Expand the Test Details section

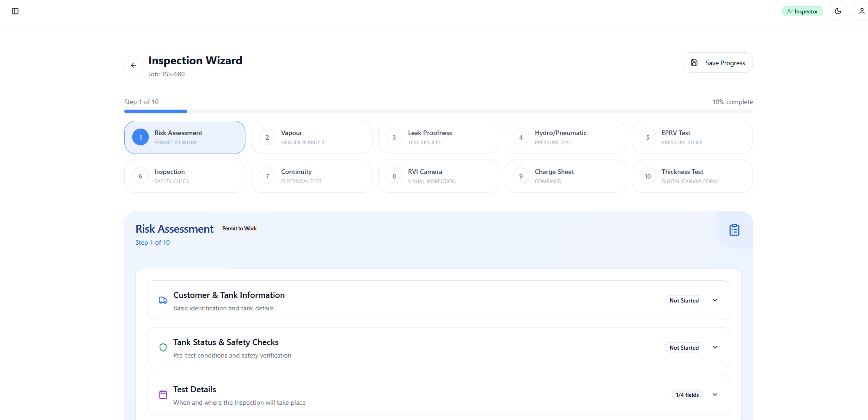coord(715,395)
